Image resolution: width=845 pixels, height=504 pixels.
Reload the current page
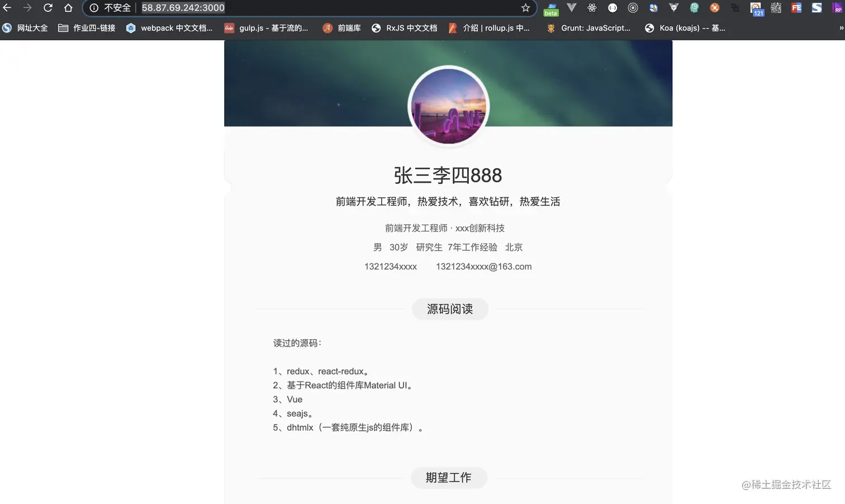point(48,8)
